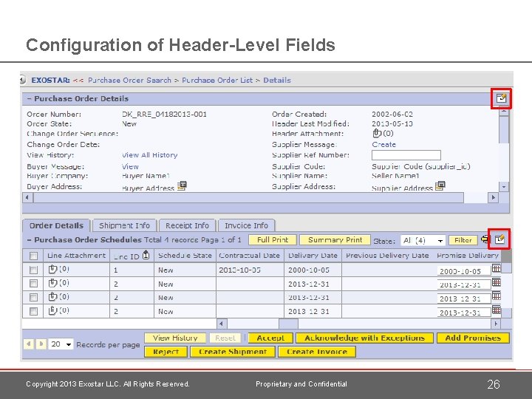Go to next records page arrow
The height and width of the screenshot is (399, 532).
point(41,344)
